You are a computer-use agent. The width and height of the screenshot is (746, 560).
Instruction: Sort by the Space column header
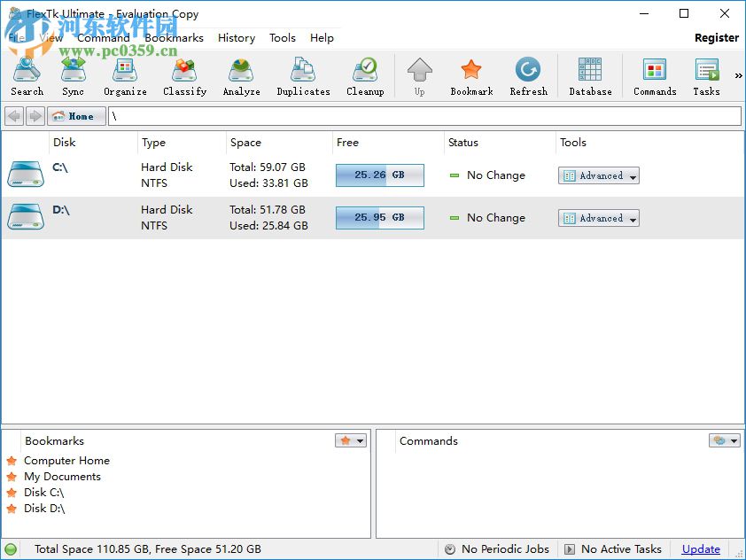[279, 143]
